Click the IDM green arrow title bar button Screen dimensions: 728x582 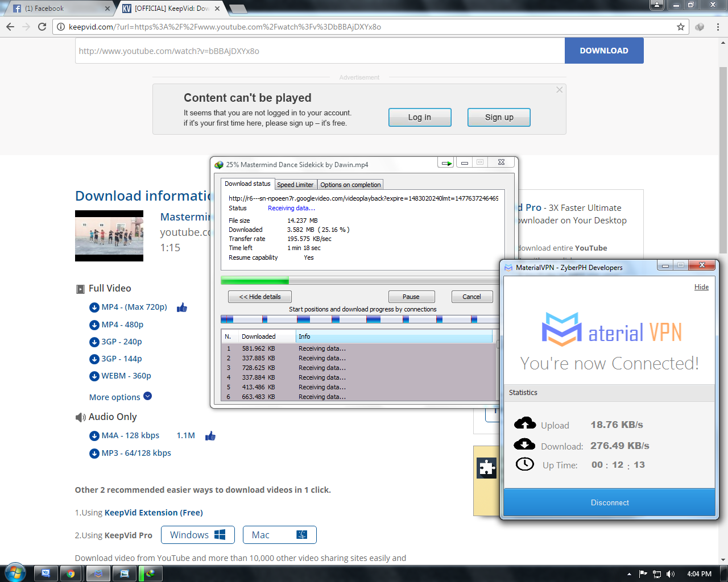click(x=446, y=163)
